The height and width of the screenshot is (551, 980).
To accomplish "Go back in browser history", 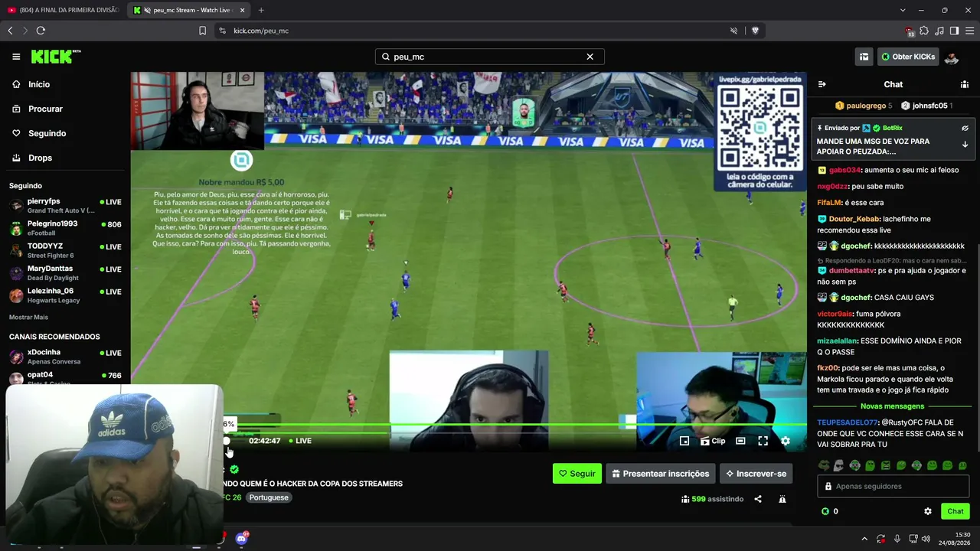I will [10, 31].
